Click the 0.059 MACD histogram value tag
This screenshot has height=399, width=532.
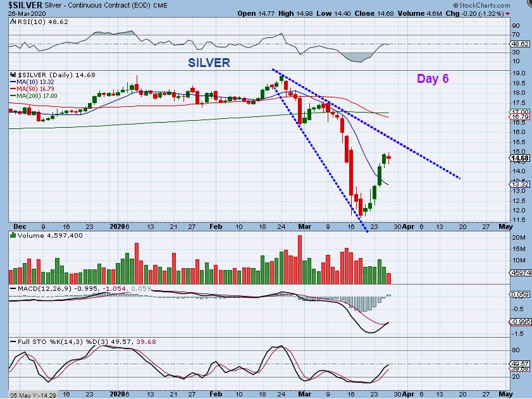point(519,295)
